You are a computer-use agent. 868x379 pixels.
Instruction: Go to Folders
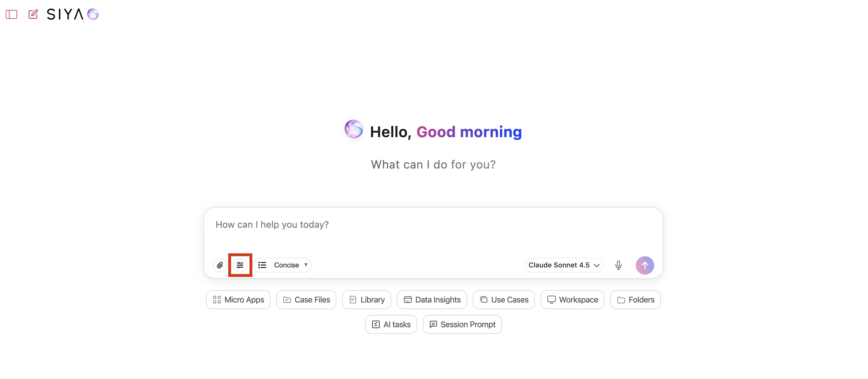coord(635,299)
